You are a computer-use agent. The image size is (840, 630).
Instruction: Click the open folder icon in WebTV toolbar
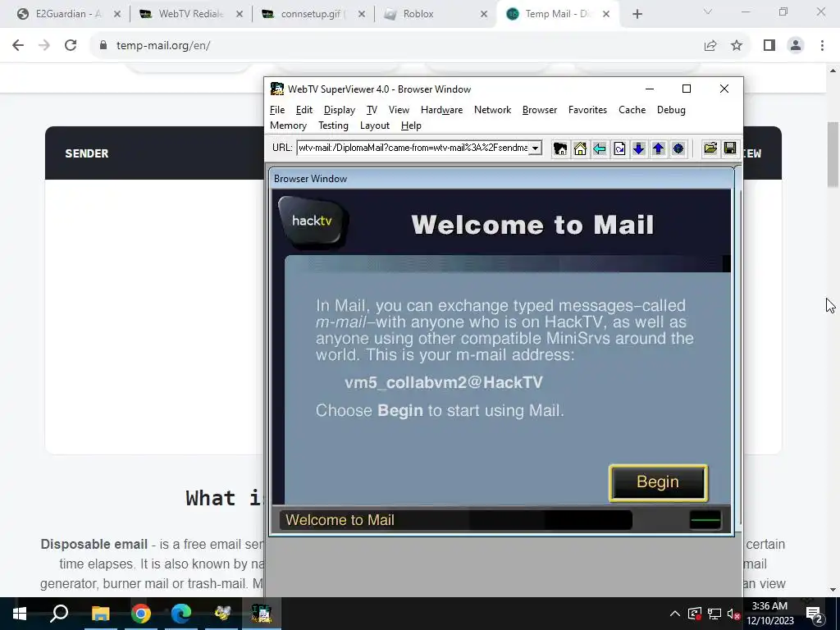(x=710, y=148)
